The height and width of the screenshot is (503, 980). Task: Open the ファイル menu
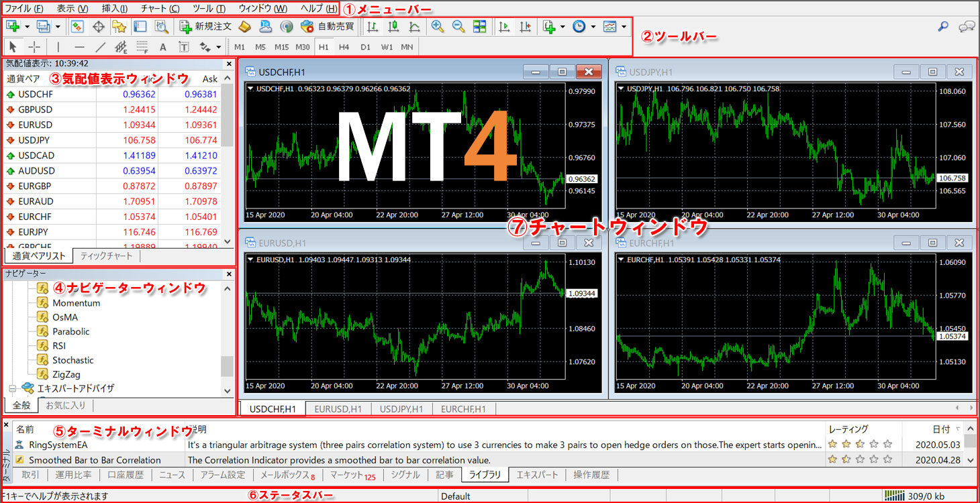coord(23,9)
